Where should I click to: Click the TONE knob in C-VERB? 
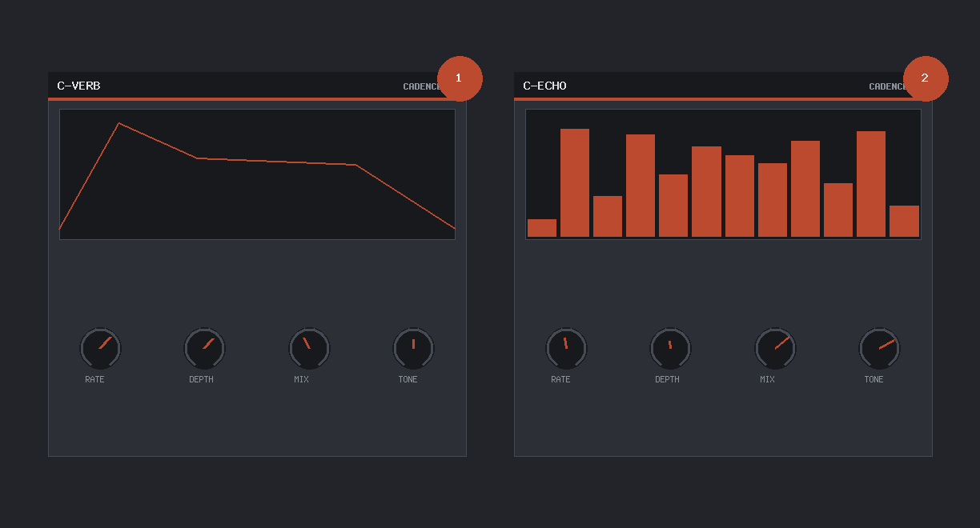[x=413, y=349]
